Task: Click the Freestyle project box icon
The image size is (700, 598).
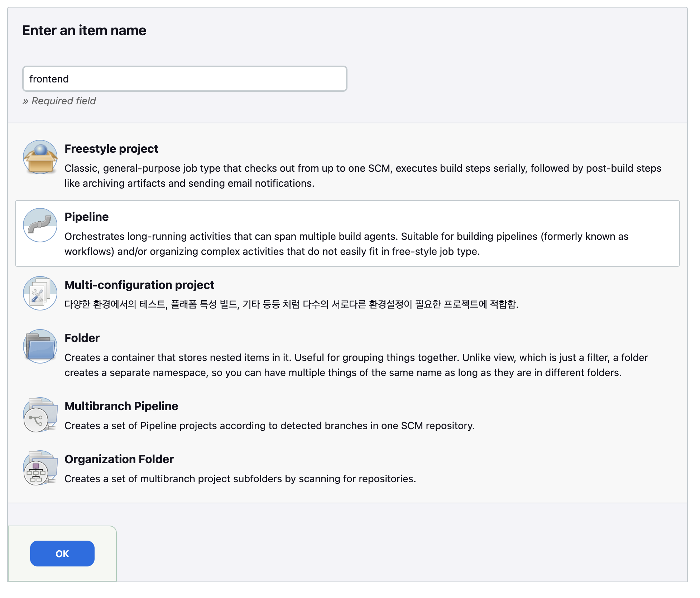Action: (x=40, y=157)
